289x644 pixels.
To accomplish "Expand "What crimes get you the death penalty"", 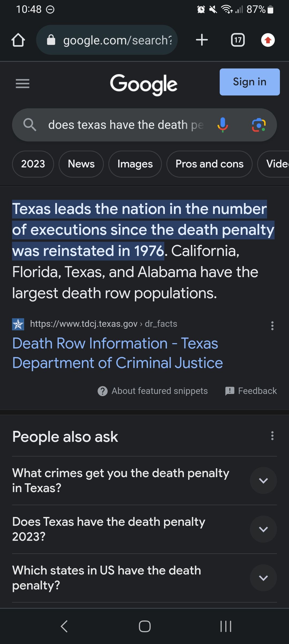I will click(x=263, y=480).
